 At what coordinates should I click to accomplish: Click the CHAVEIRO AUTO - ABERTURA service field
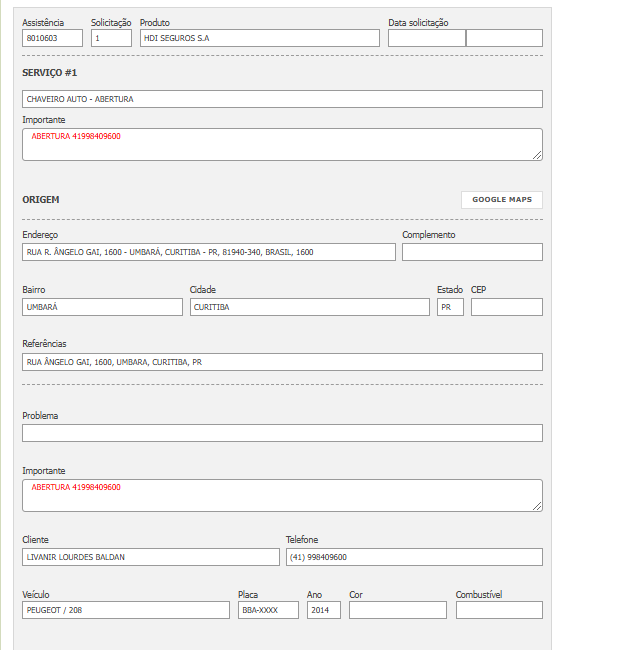coord(282,99)
